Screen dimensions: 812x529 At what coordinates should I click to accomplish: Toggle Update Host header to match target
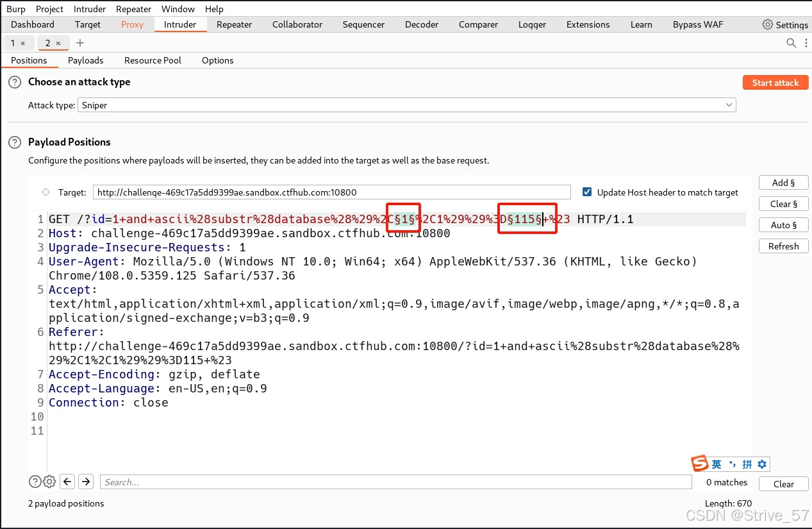[587, 192]
